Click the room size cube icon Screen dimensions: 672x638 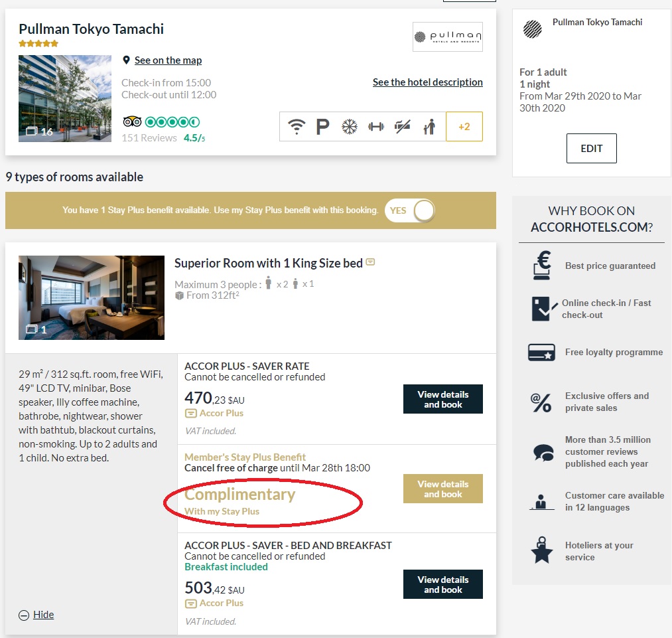point(179,296)
